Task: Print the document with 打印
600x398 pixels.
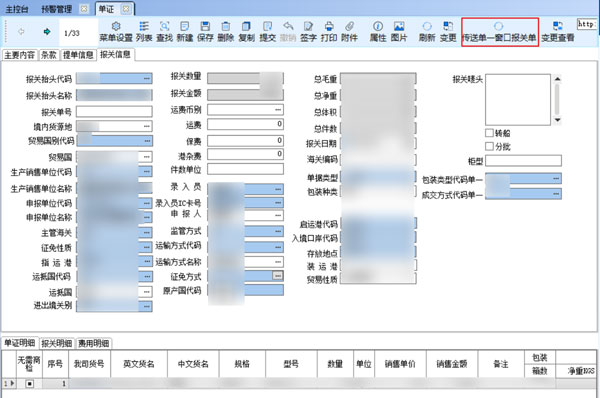Action: (329, 31)
